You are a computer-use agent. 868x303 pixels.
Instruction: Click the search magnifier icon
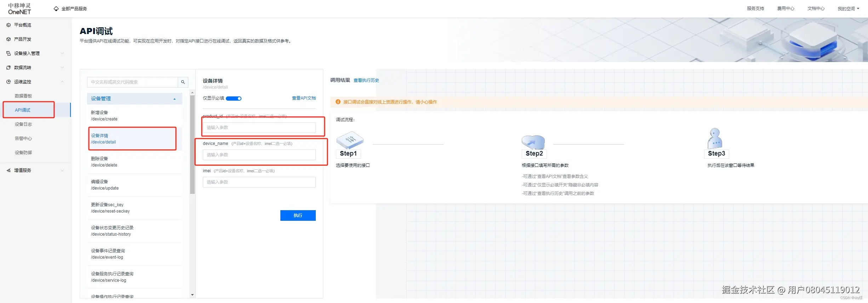183,82
